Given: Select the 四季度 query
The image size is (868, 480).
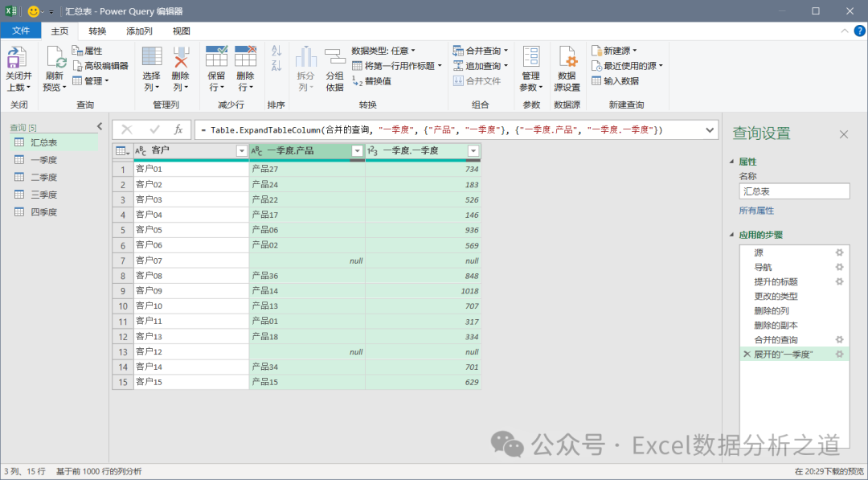Looking at the screenshot, I should [55, 212].
